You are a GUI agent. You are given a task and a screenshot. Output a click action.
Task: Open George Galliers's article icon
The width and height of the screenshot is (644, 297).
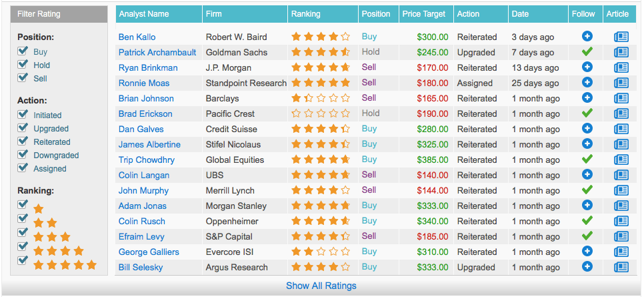click(621, 252)
